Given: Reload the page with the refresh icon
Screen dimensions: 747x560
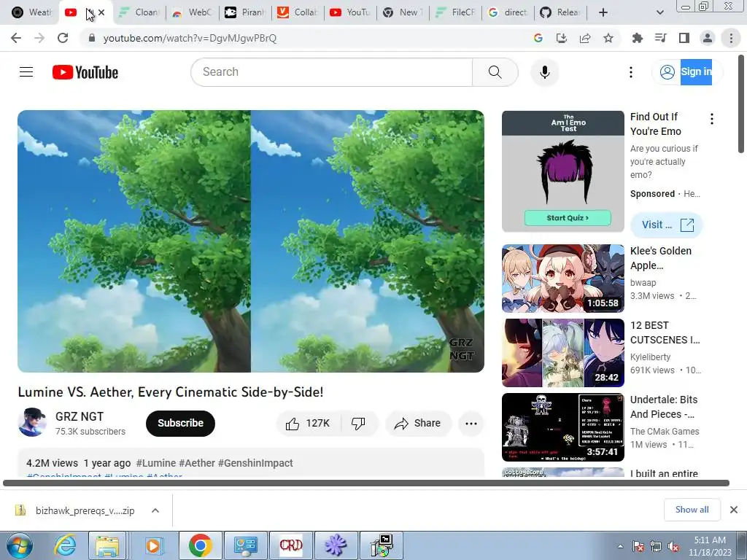Looking at the screenshot, I should [63, 38].
